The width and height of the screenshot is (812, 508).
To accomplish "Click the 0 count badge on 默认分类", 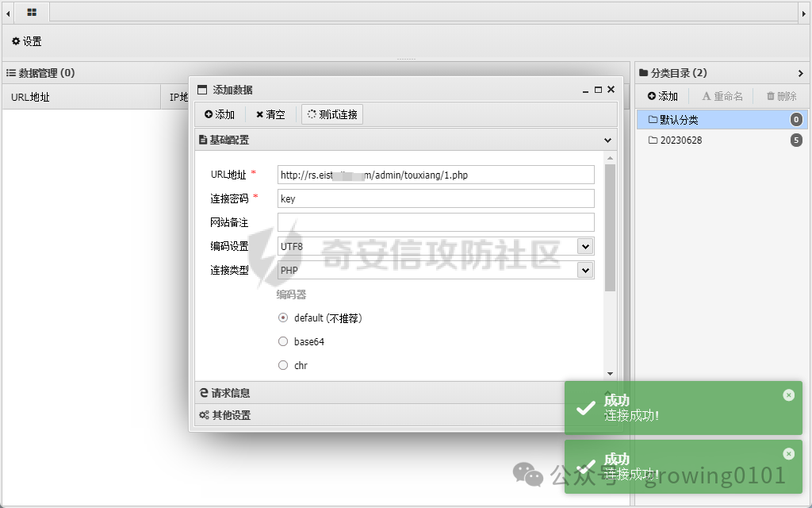I will 796,120.
